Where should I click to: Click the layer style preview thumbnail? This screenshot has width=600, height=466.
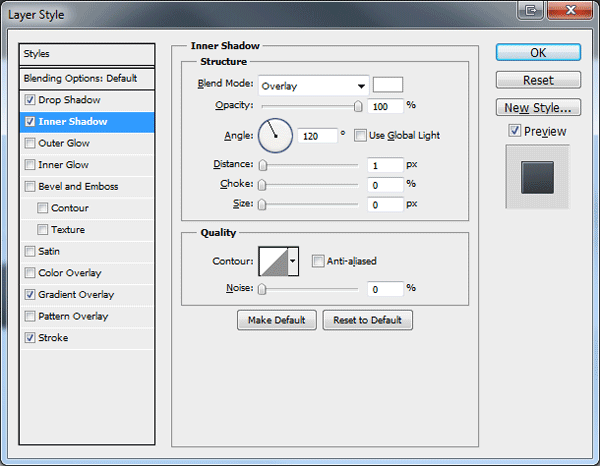[537, 177]
